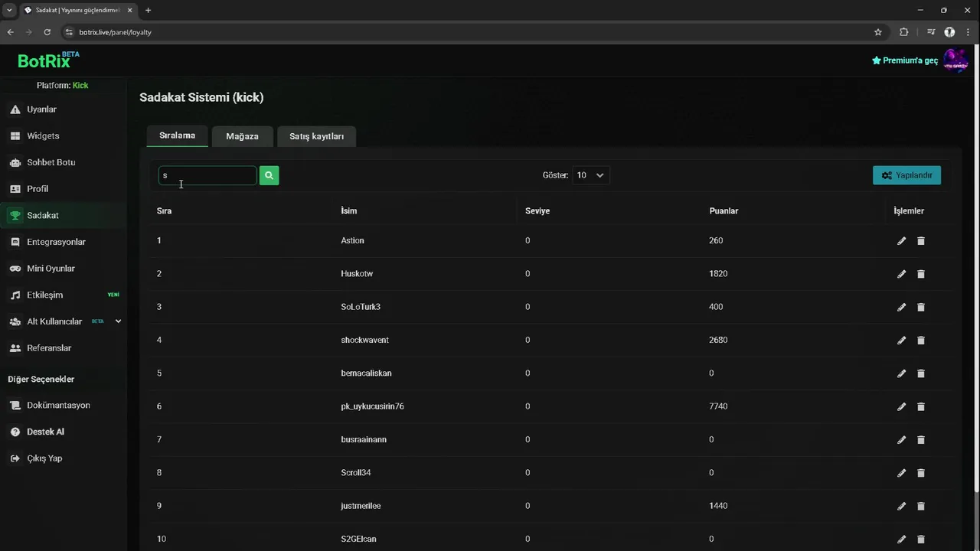Open Uyarılar in sidebar
980x551 pixels.
pyautogui.click(x=64, y=109)
